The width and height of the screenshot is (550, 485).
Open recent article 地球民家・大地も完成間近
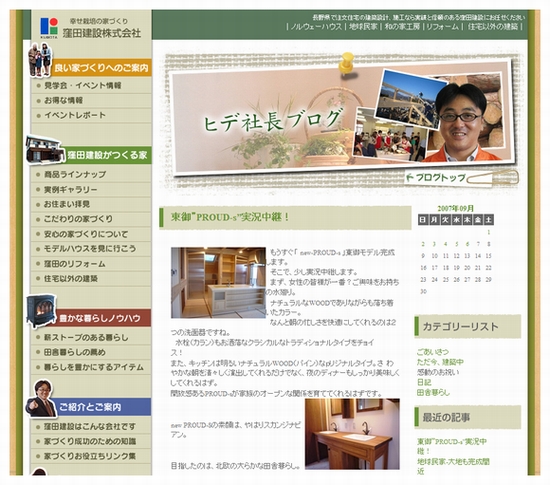pos(453,466)
